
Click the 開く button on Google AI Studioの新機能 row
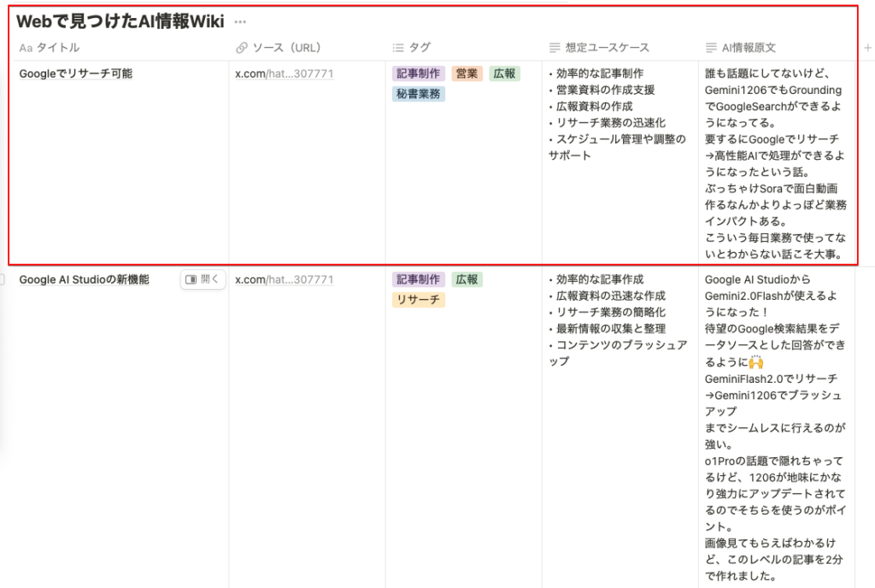click(x=203, y=279)
